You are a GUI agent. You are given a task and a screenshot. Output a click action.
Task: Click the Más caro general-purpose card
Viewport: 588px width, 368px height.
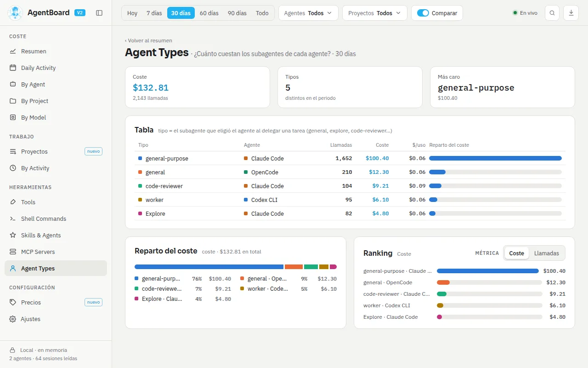click(x=503, y=87)
